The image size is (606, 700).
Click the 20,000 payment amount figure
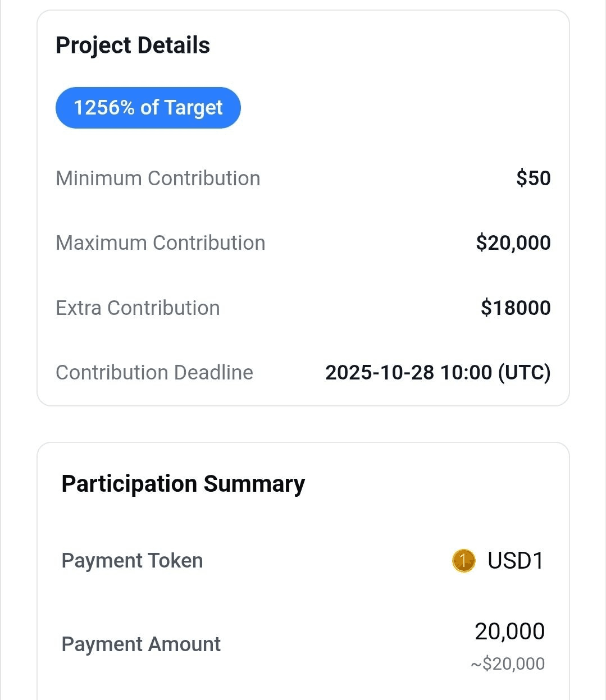coord(509,632)
